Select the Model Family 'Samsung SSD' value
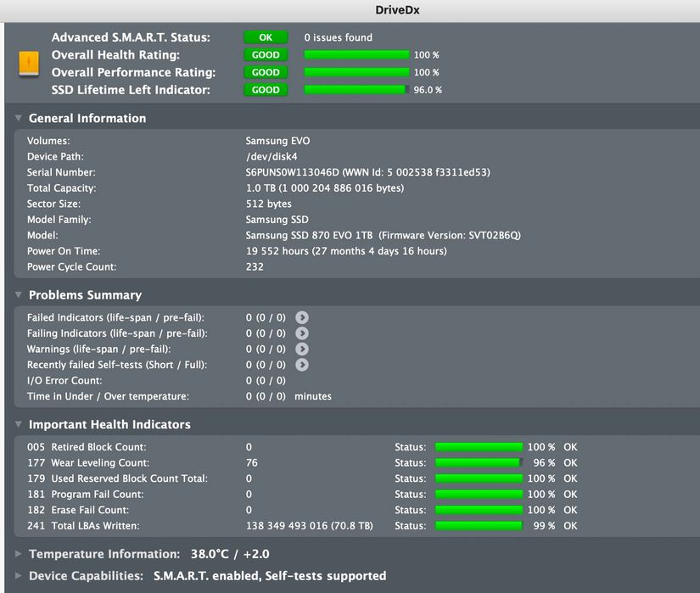This screenshot has height=593, width=700. [277, 220]
